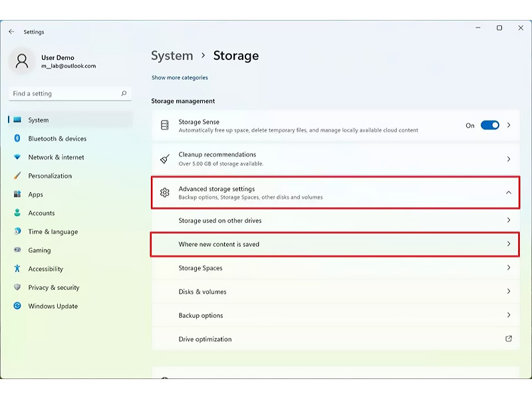532x399 pixels.
Task: Open Storage Sense details chevron
Action: (x=509, y=125)
